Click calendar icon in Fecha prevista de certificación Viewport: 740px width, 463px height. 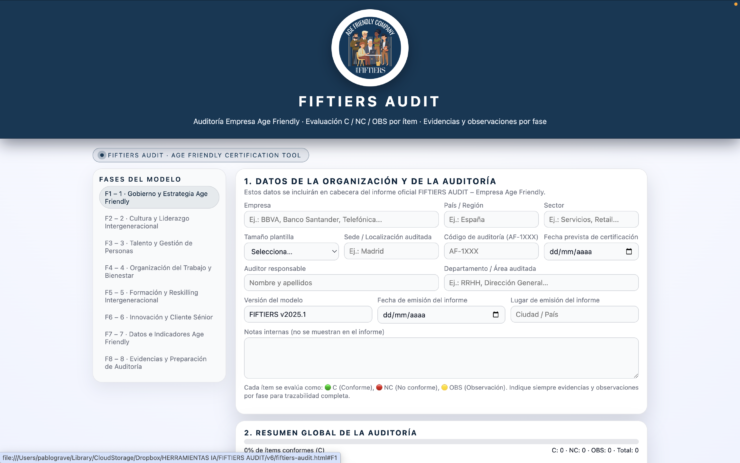click(628, 252)
